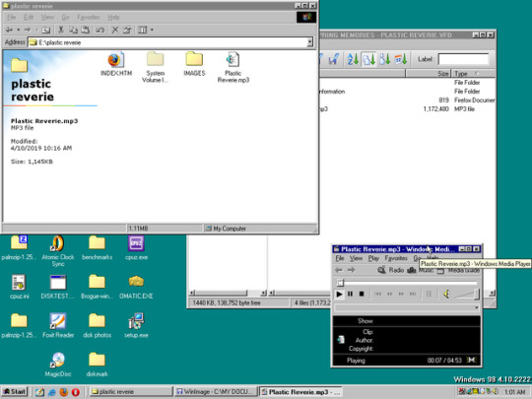Click the Views icon in Explorer toolbar
Image resolution: width=532 pixels, height=399 pixels.
pyautogui.click(x=142, y=30)
